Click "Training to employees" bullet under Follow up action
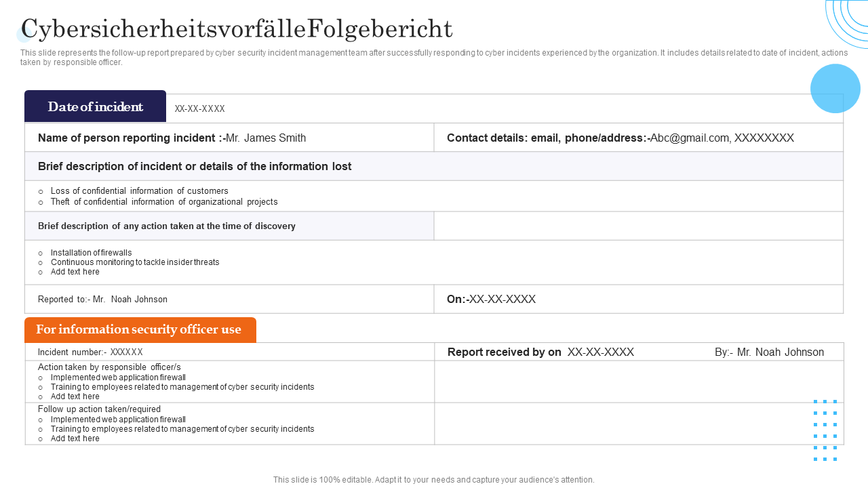The height and width of the screenshot is (488, 868). click(182, 429)
